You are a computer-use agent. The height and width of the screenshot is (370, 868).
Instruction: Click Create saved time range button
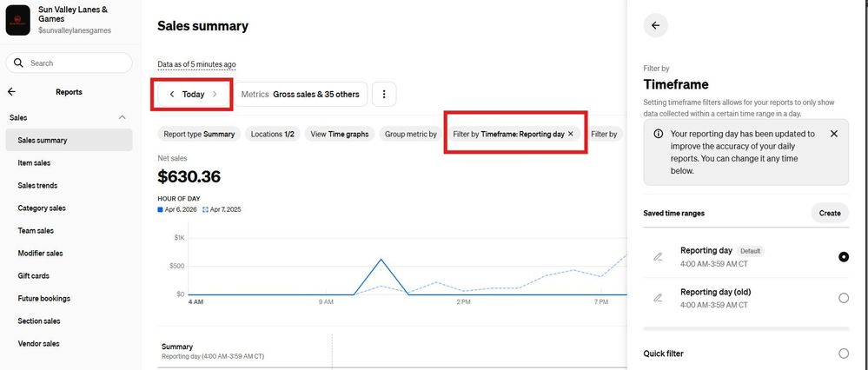[x=829, y=213]
